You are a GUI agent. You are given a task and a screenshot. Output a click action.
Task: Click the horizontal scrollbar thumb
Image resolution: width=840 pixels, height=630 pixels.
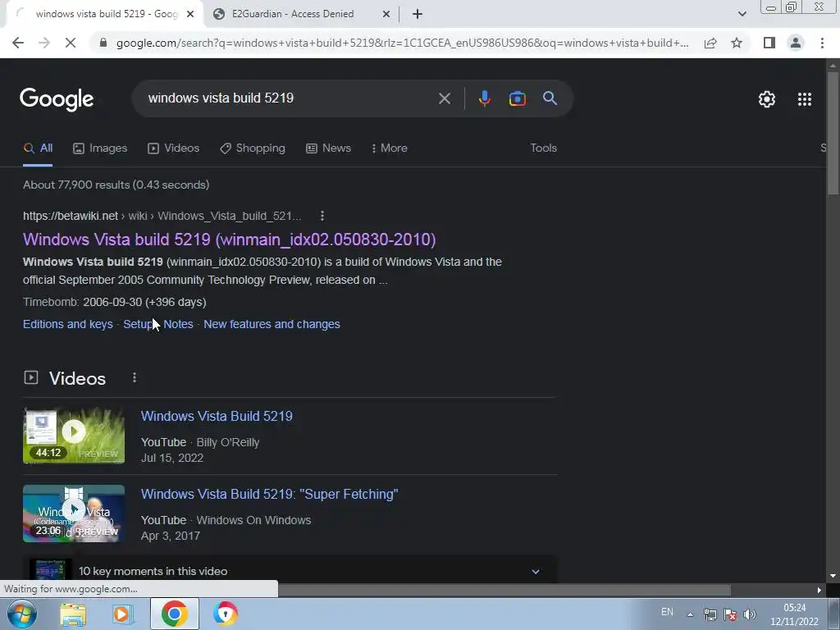click(x=504, y=590)
